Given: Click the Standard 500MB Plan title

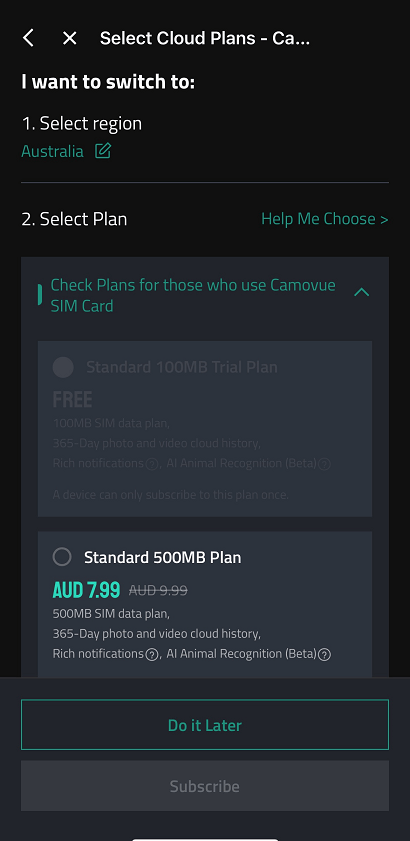Looking at the screenshot, I should [163, 557].
